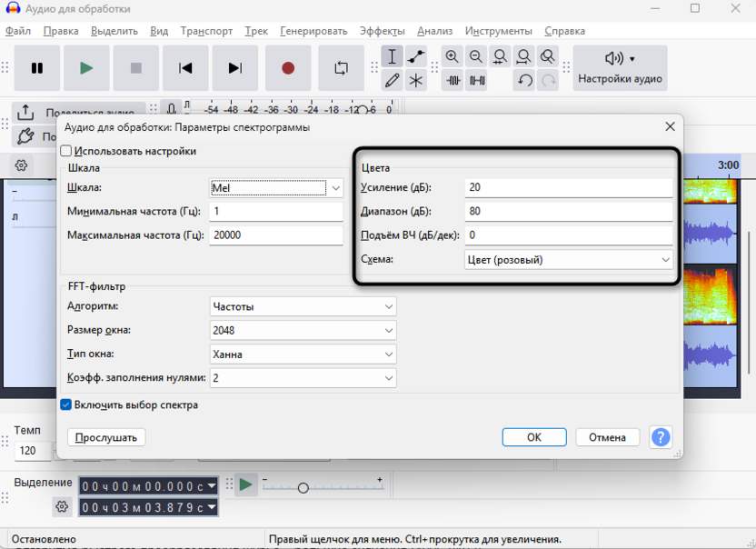
Task: Toggle the Loop playback button
Action: 341,68
